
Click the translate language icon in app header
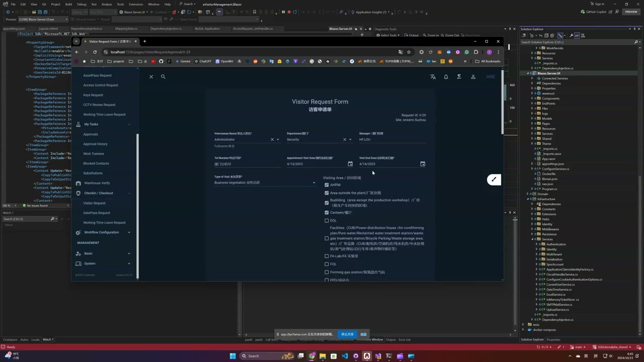433,77
